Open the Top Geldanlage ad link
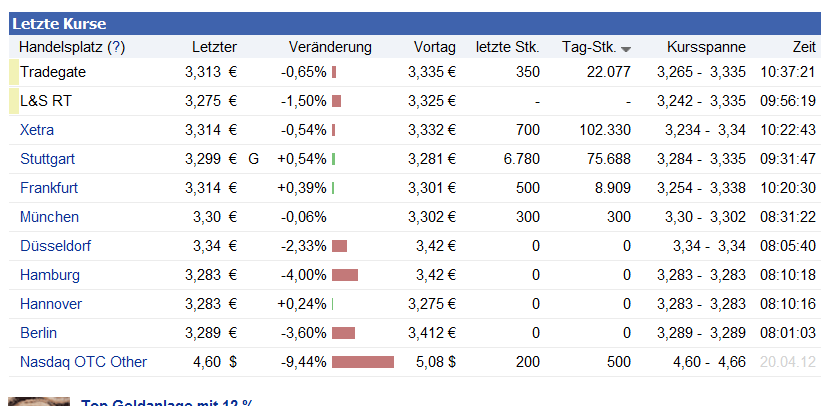Screen dimensions: 833x406 [x=166, y=402]
